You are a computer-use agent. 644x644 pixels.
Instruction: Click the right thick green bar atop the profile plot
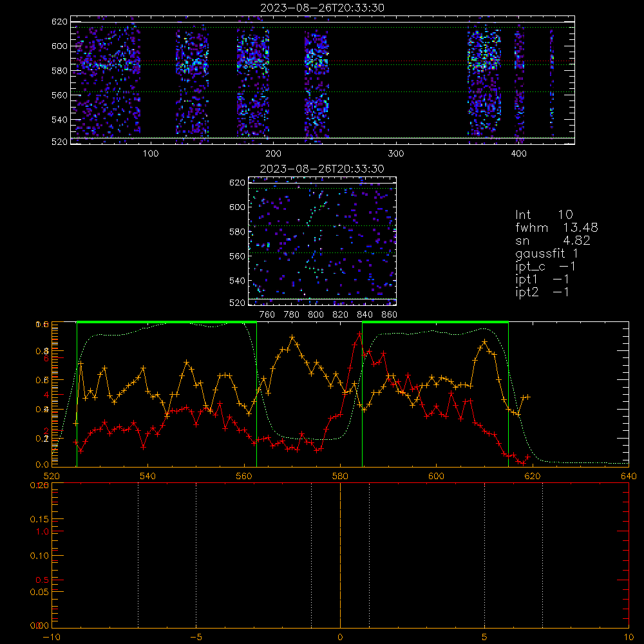[435, 322]
